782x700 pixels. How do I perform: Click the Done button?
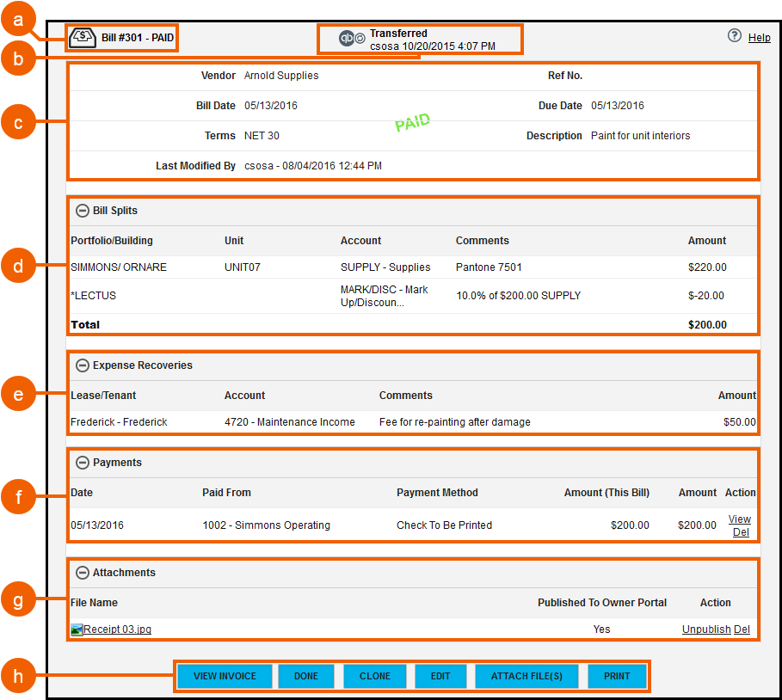[x=306, y=676]
